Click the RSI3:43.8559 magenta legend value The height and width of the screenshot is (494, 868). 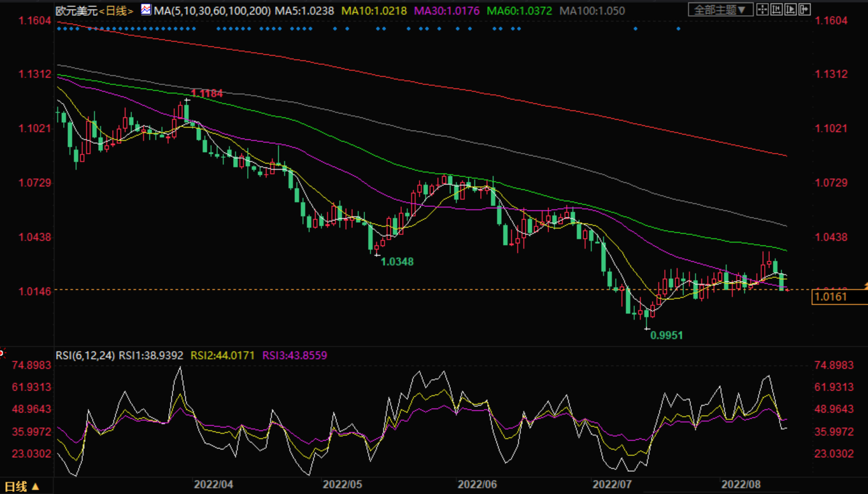point(294,355)
